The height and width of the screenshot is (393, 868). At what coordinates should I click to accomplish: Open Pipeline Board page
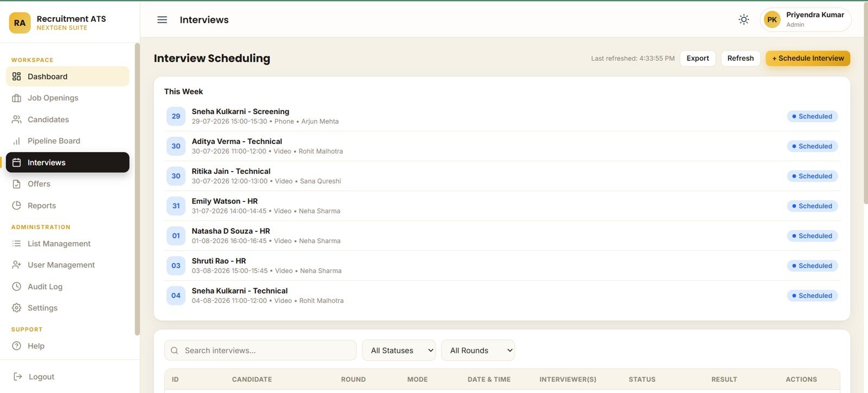pos(68,141)
